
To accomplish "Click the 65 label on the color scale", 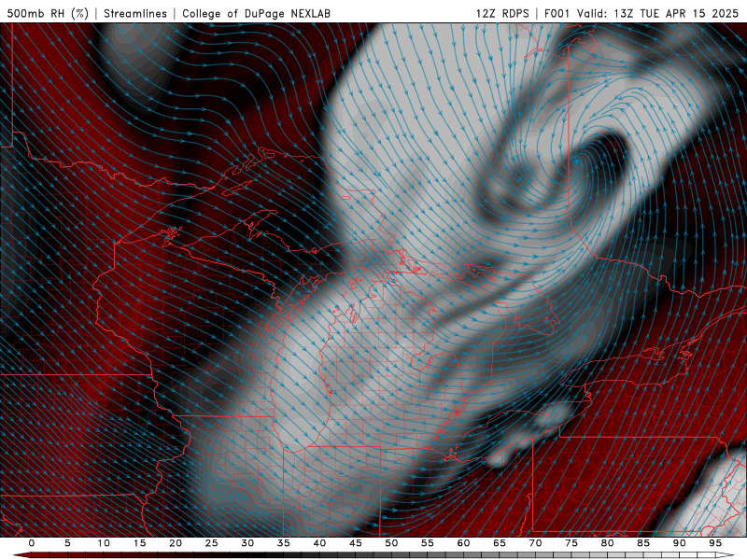I will coord(500,543).
